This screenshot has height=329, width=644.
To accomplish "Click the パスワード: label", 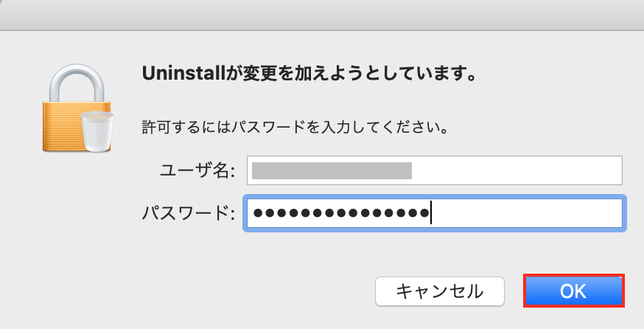I will 189,213.
